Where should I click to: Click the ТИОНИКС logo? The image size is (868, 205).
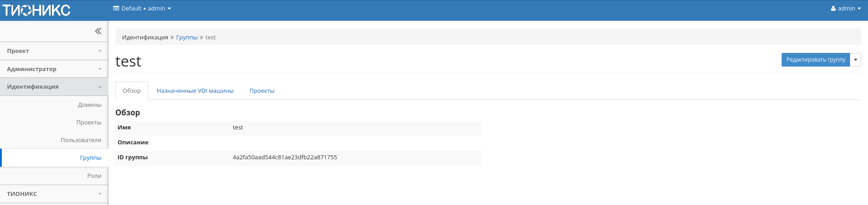click(x=37, y=10)
